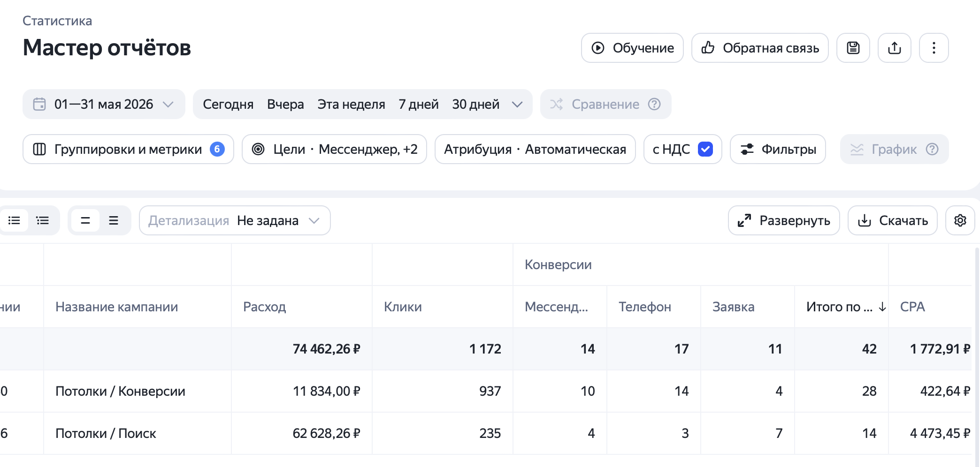This screenshot has height=467, width=980.
Task: Open Группировки и метрики panel
Action: pyautogui.click(x=128, y=149)
